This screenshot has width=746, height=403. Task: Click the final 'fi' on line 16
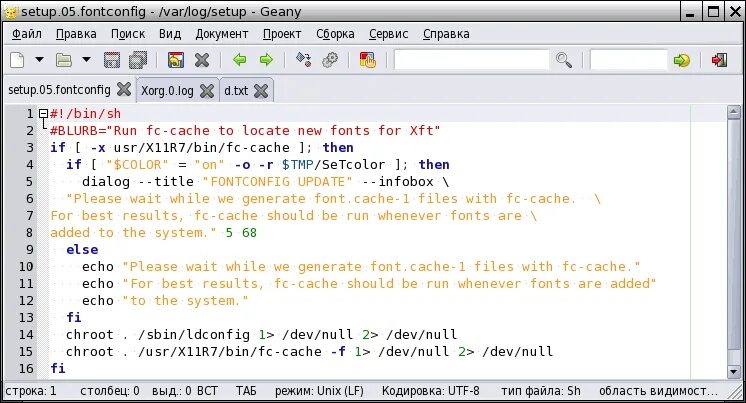point(58,368)
